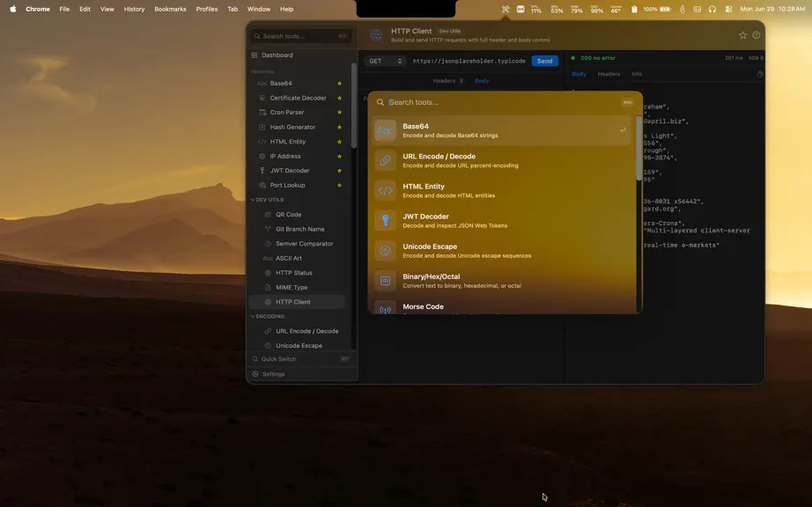Click the Semver Comparator icon in sidebar

pyautogui.click(x=268, y=243)
